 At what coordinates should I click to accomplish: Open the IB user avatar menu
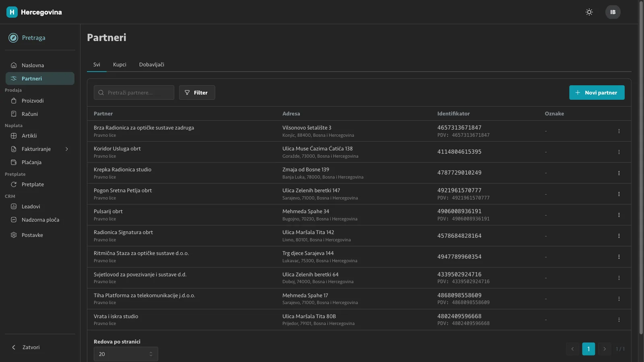pos(613,12)
